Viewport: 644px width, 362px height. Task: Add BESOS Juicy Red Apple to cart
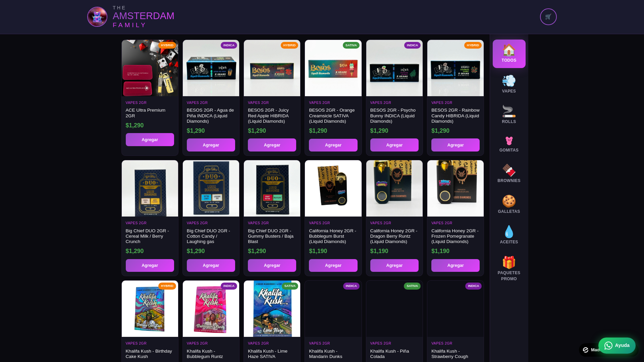[x=272, y=145]
